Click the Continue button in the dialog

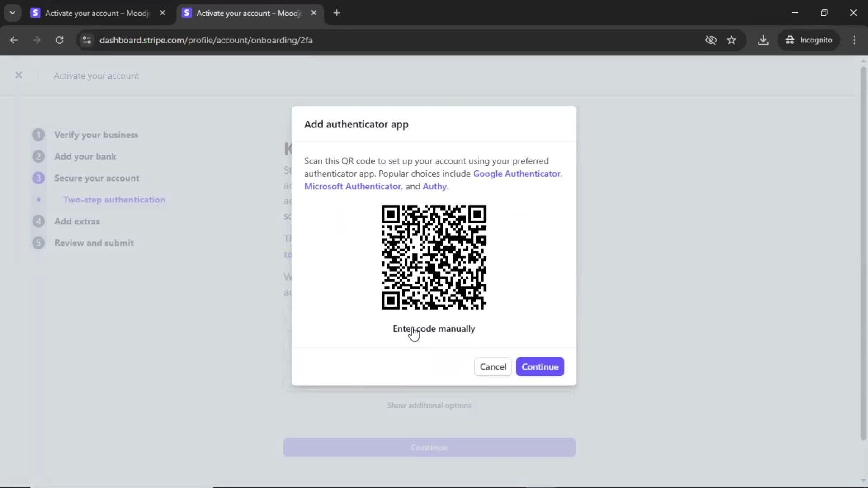[540, 367]
